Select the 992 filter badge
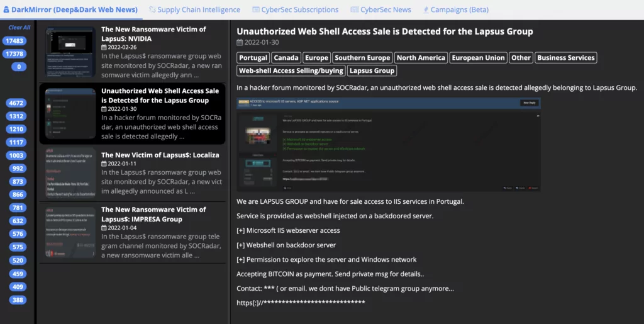This screenshot has height=324, width=644. 18,169
